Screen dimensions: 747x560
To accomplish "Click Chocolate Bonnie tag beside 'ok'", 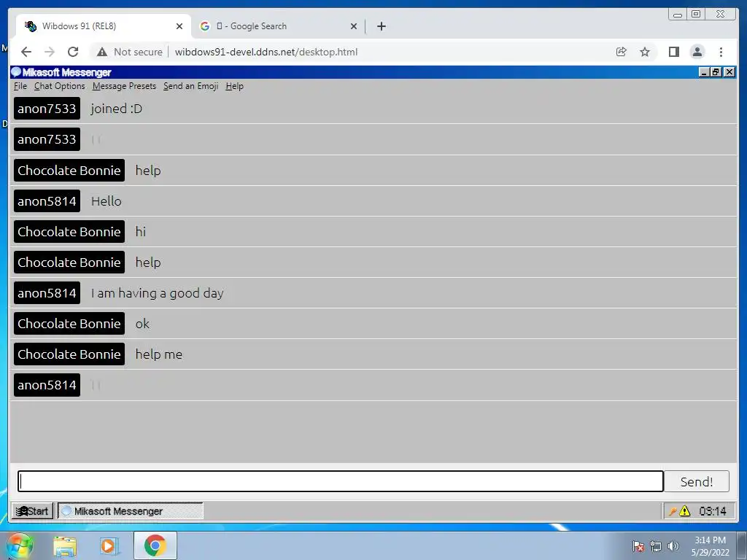I will (69, 323).
